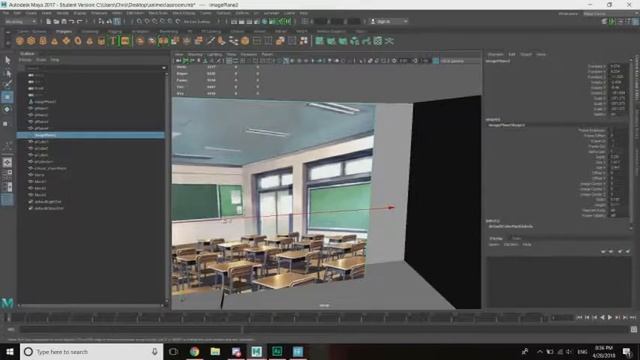640x360 pixels.
Task: Click create layer from selected icon
Action: click(628, 251)
